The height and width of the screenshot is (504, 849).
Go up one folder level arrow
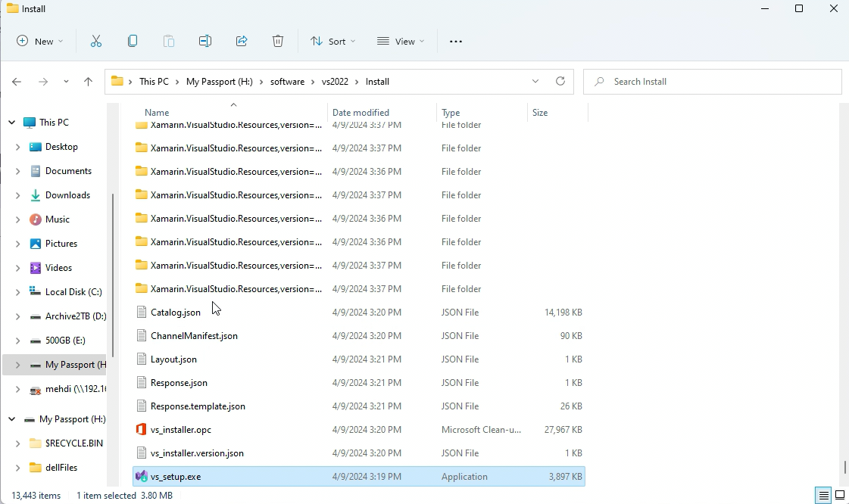(x=89, y=82)
